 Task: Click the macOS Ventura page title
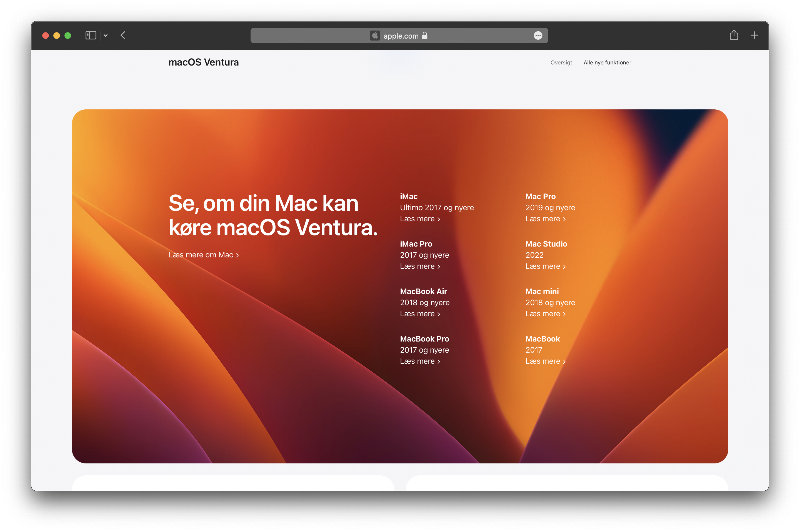204,62
